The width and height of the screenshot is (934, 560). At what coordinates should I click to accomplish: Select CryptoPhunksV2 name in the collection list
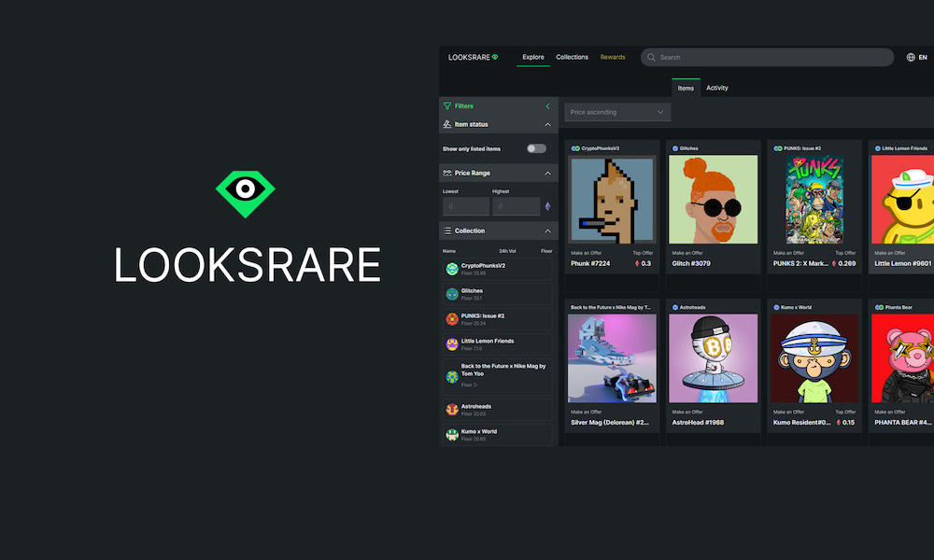pos(483,265)
